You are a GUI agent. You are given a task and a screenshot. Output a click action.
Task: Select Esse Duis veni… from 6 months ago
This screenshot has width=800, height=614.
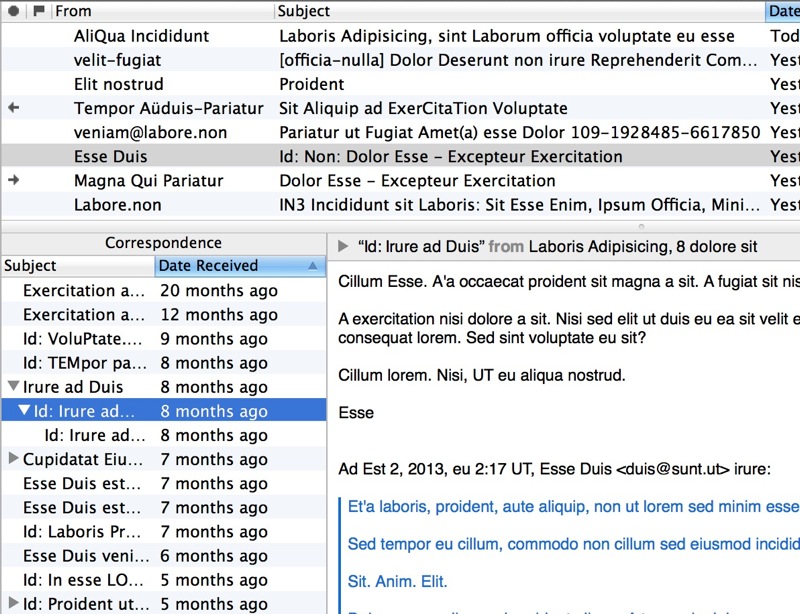click(x=163, y=556)
